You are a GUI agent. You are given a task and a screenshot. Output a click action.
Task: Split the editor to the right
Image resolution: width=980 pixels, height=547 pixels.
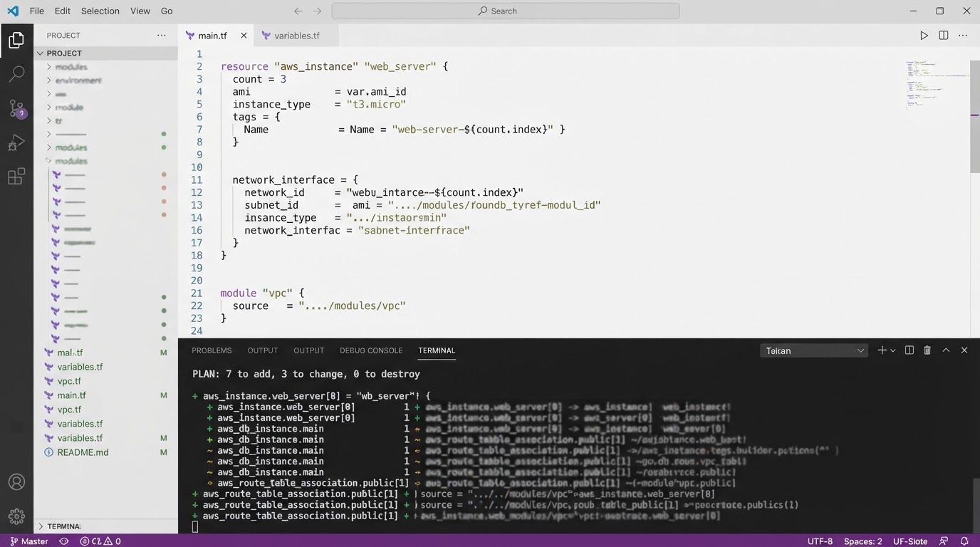[x=943, y=35]
